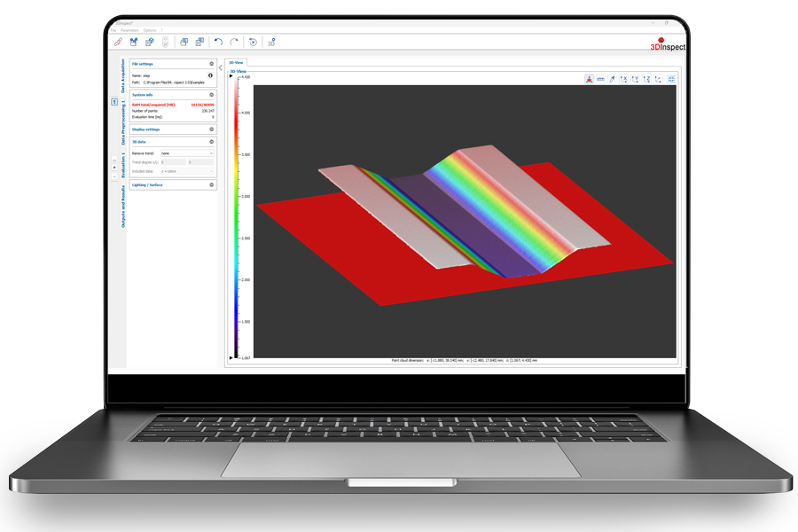Screen dimensions: 798x532
Task: Expand the Lighting / Surface section
Action: click(x=211, y=185)
